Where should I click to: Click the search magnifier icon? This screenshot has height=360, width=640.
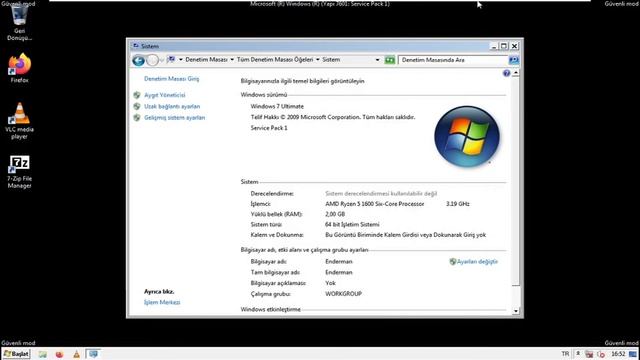coord(513,60)
